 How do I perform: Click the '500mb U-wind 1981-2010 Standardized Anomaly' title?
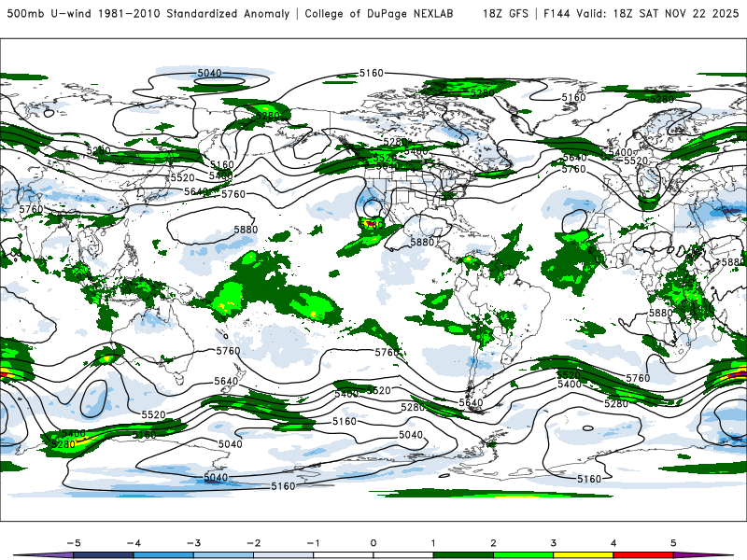[x=148, y=13]
